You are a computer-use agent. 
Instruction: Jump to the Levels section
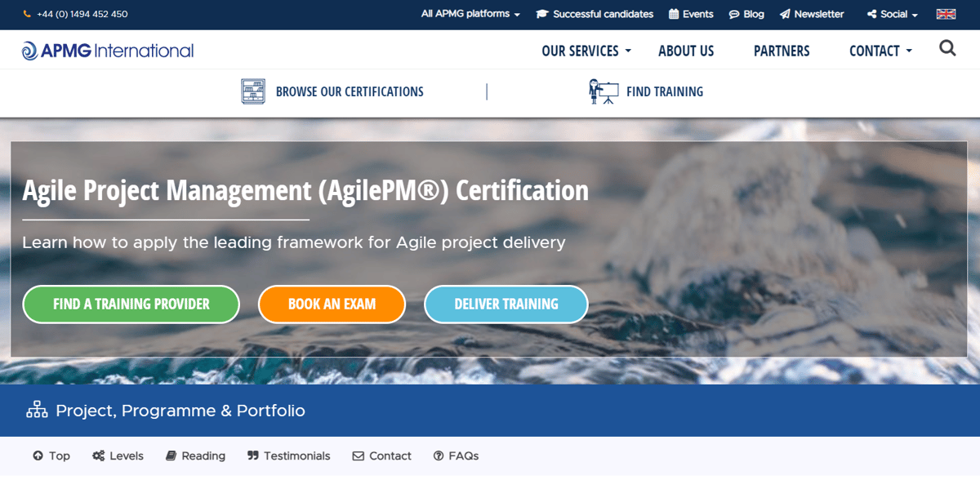118,456
